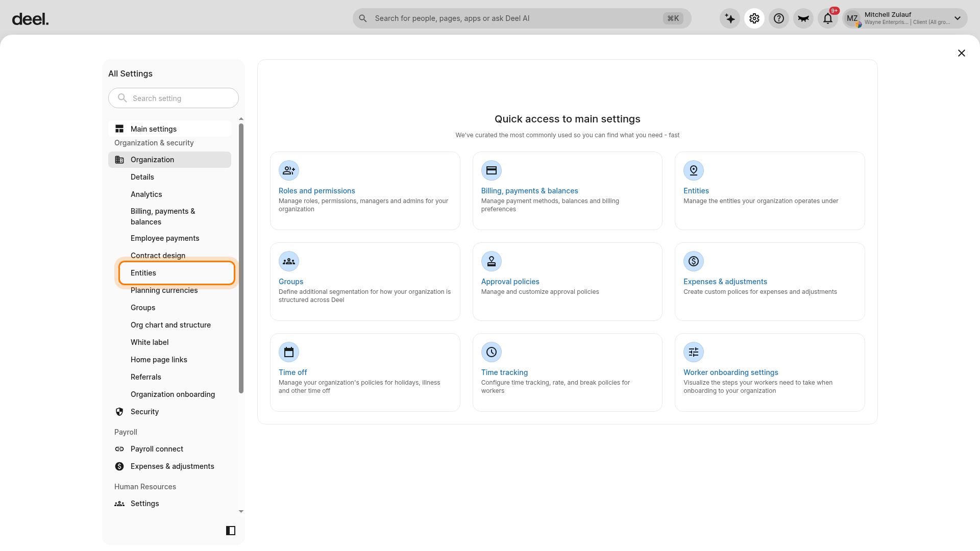980x551 pixels.
Task: Click the Expenses & adjustments card dollar icon
Action: click(694, 261)
